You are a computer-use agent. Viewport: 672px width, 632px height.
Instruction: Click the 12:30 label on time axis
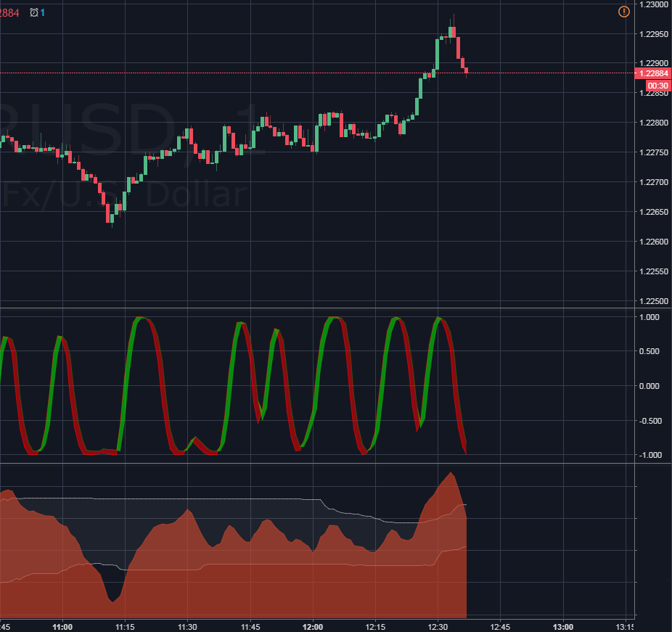438,627
